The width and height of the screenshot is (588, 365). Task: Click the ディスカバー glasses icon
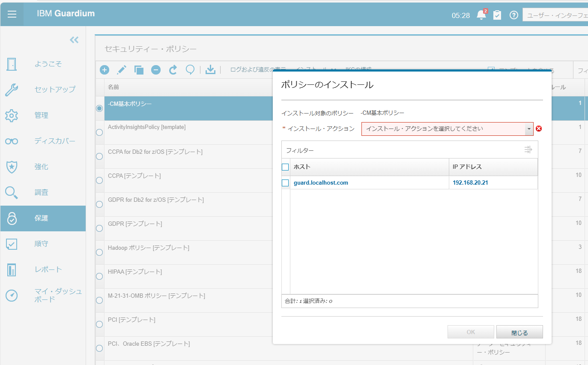coord(12,141)
